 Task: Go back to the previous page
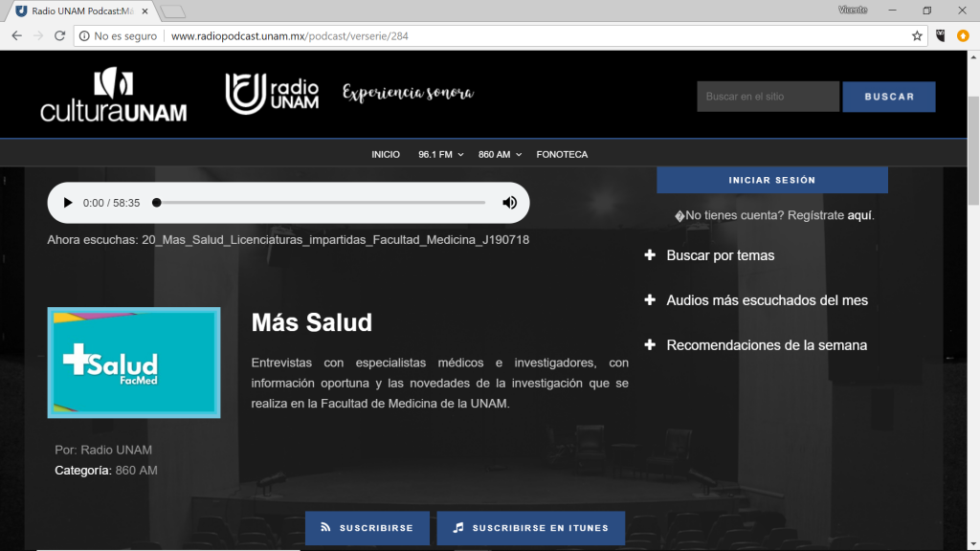coord(17,35)
